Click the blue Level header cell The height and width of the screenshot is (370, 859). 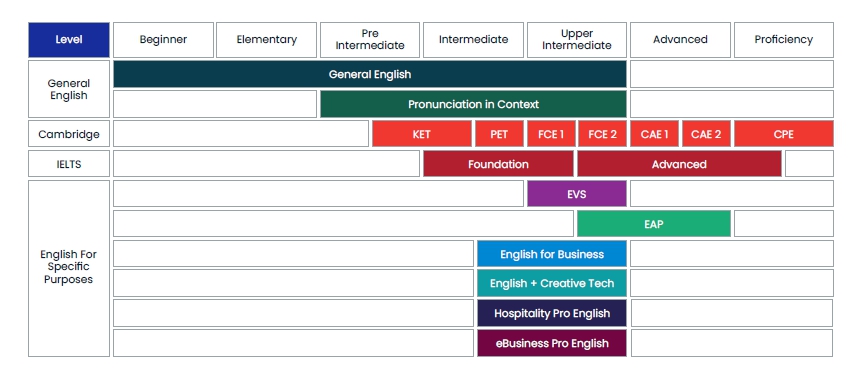click(x=68, y=39)
